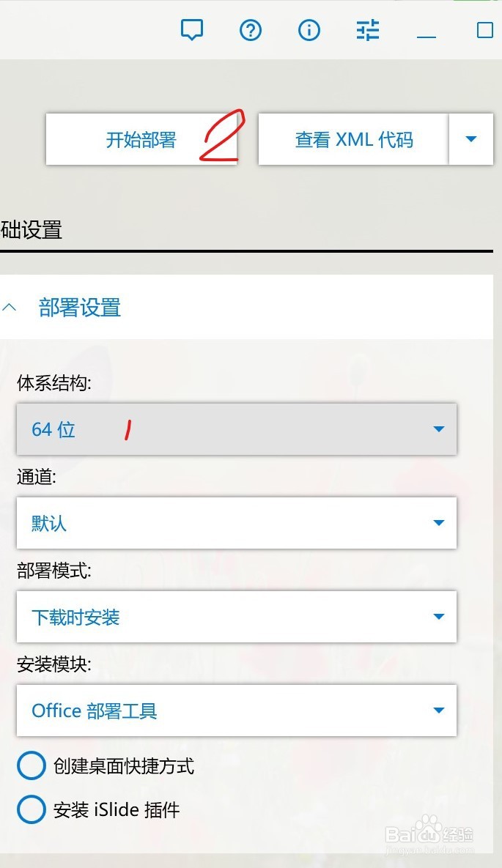
Task: Enable the 创建桌面快捷方式 radio button
Action: (31, 765)
